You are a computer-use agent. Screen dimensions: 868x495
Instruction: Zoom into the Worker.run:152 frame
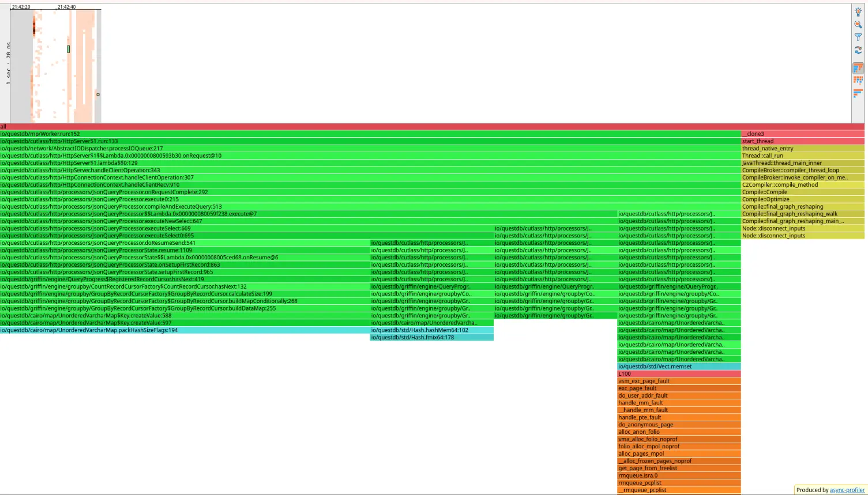coord(369,134)
